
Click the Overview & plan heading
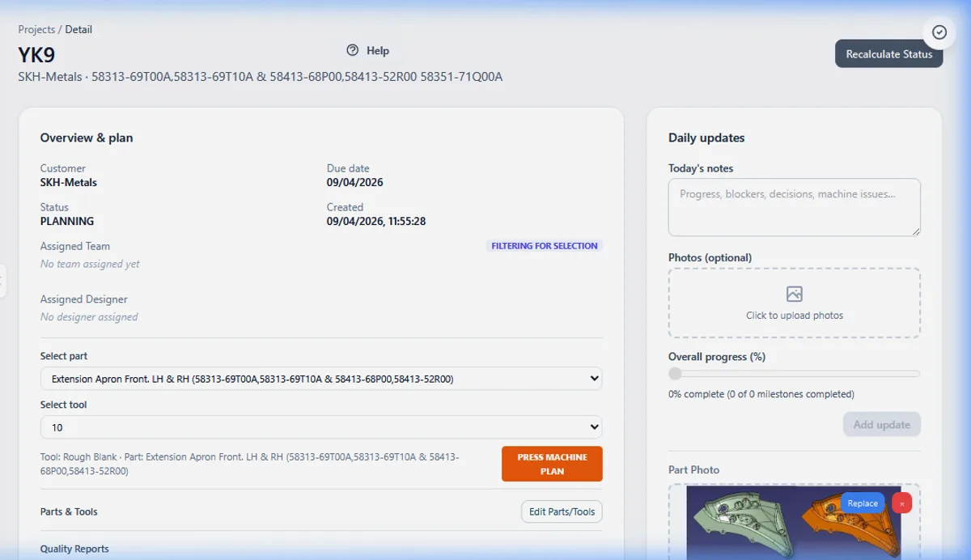click(x=87, y=138)
